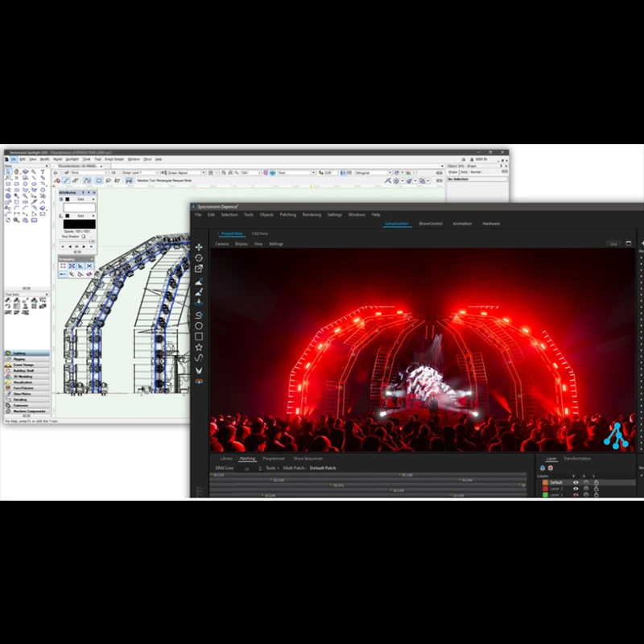Click the lock icon on Default layer row
644x644 pixels.
596,482
